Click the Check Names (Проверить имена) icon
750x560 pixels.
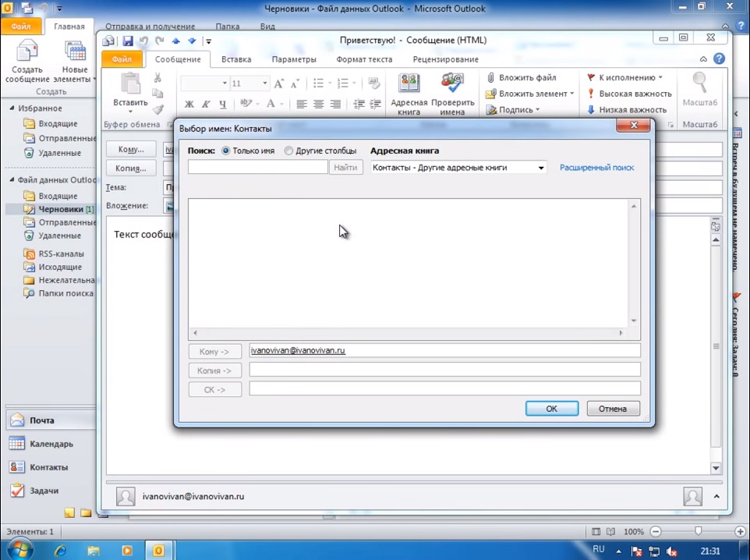(x=452, y=84)
